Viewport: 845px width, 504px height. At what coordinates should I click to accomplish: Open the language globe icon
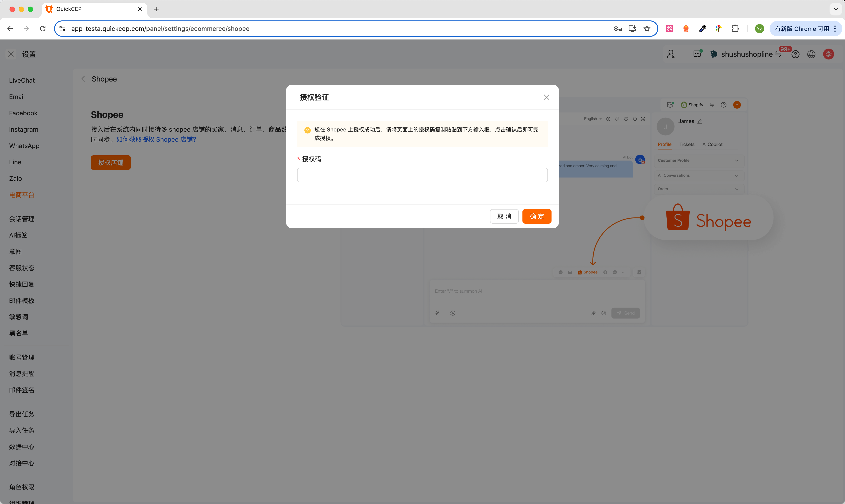point(811,54)
